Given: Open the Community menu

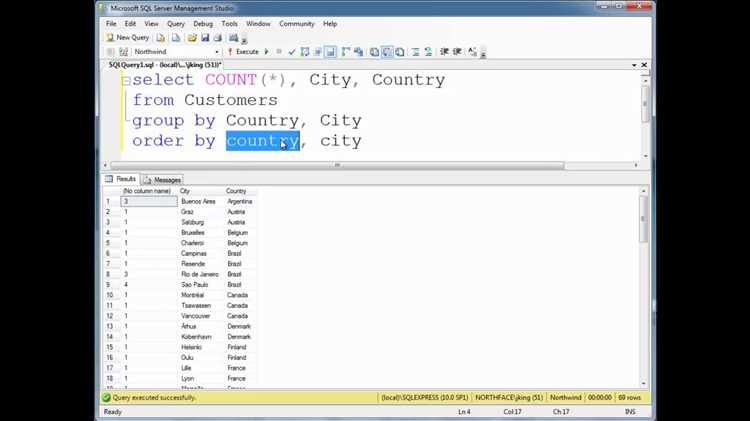Looking at the screenshot, I should click(x=297, y=23).
